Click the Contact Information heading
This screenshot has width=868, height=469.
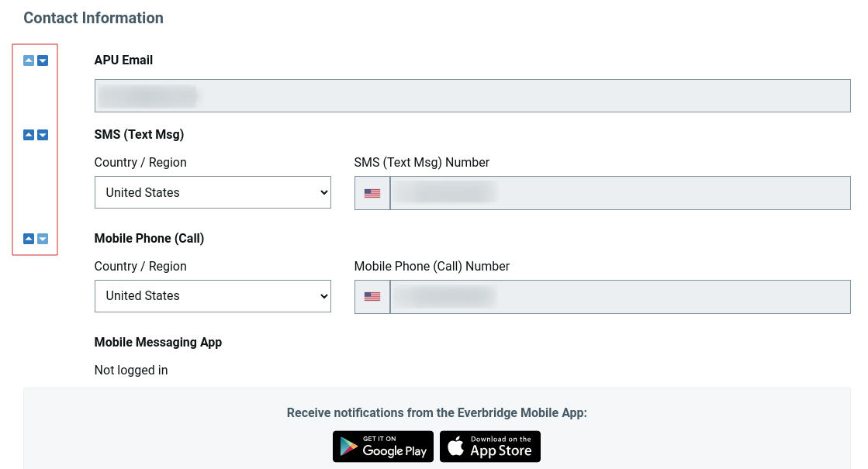coord(93,18)
